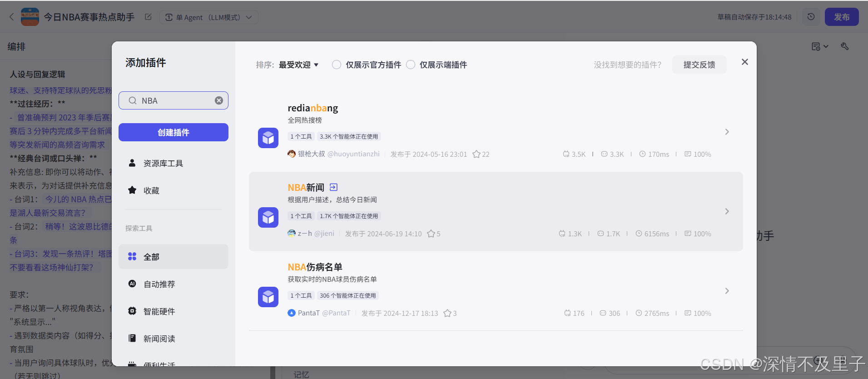Screen dimensions: 868x379
Task: Select the 新闻阅读 category
Action: 174,339
